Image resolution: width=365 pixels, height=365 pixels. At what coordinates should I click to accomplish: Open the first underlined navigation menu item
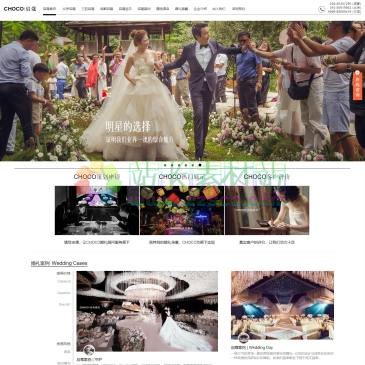tap(49, 9)
